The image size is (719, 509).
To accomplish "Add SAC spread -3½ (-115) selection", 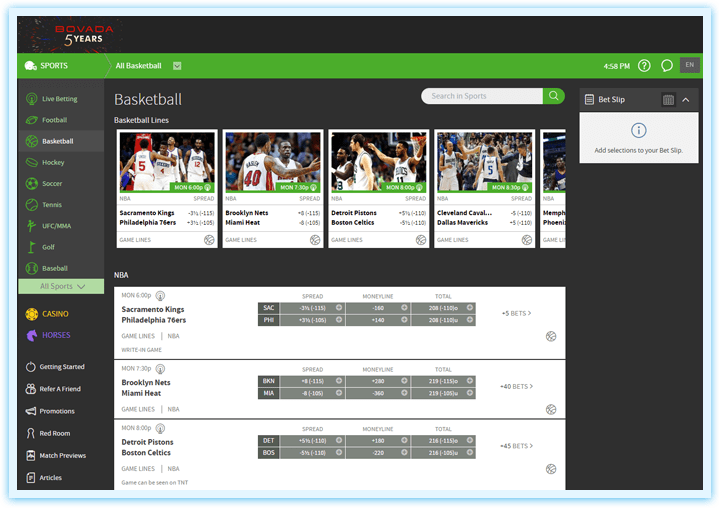I will coord(313,308).
